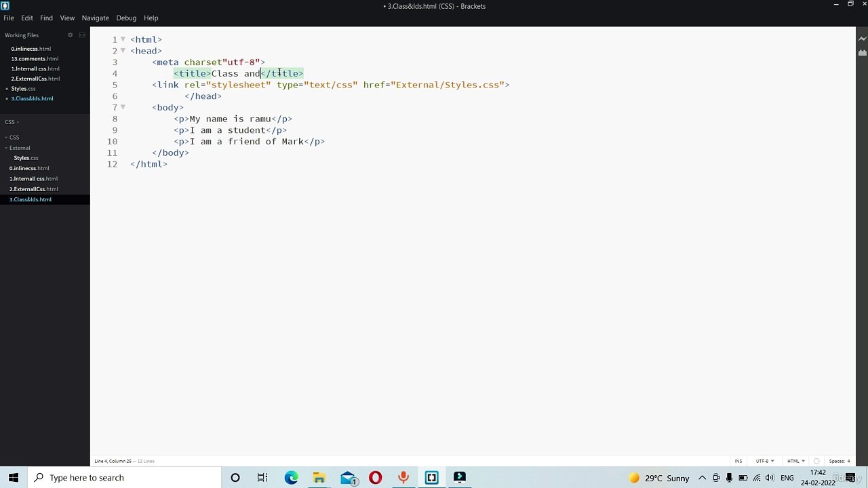Open Brackets app from the taskbar

point(431,478)
